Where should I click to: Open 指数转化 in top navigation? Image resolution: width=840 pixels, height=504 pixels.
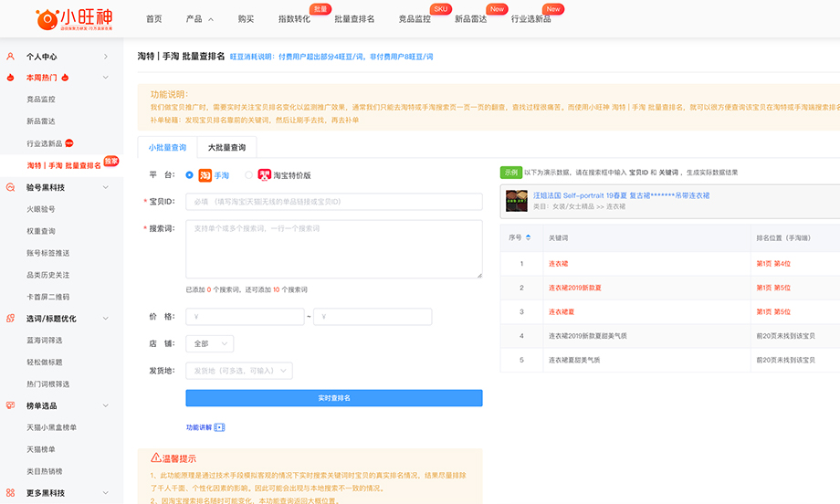[x=294, y=19]
